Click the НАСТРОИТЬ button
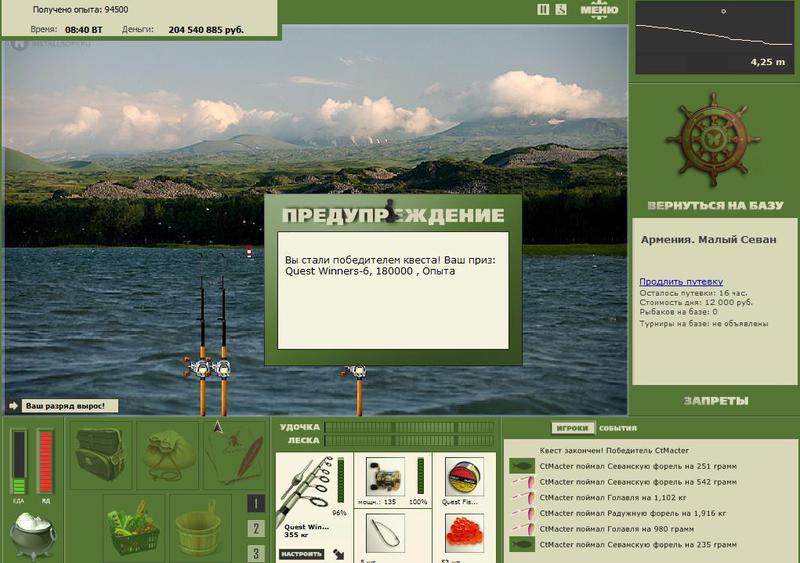The width and height of the screenshot is (800, 563). click(301, 554)
